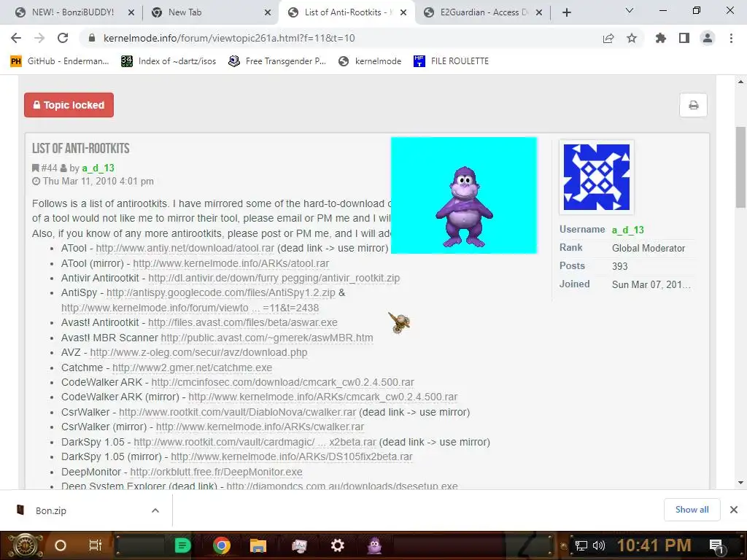747x560 pixels.
Task: Open File Explorer from the taskbar
Action: point(258,545)
